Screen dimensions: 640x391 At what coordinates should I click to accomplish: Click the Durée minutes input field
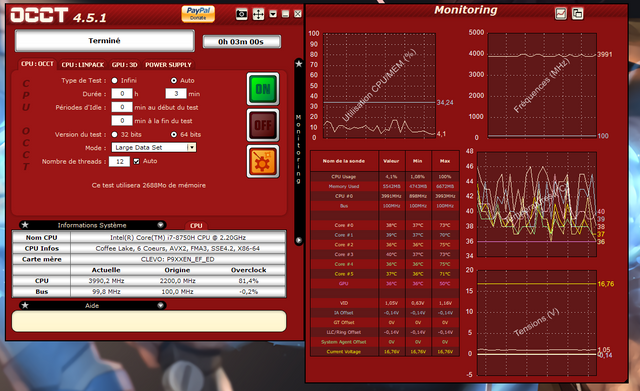[x=176, y=93]
